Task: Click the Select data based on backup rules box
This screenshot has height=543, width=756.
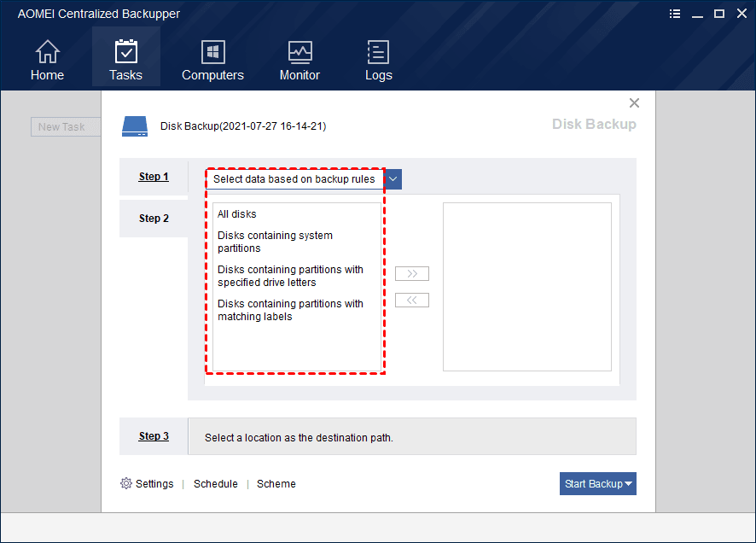Action: pos(294,179)
